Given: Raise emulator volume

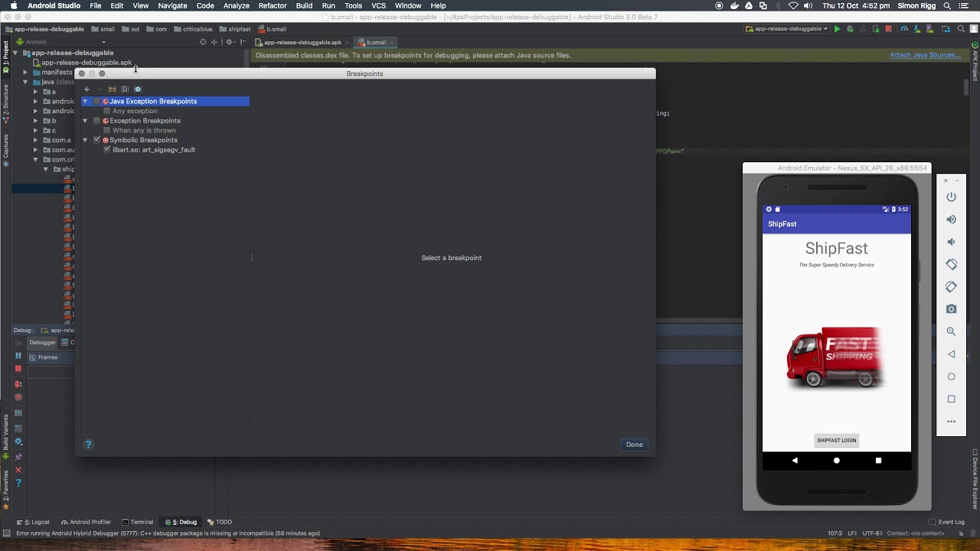Looking at the screenshot, I should [951, 220].
